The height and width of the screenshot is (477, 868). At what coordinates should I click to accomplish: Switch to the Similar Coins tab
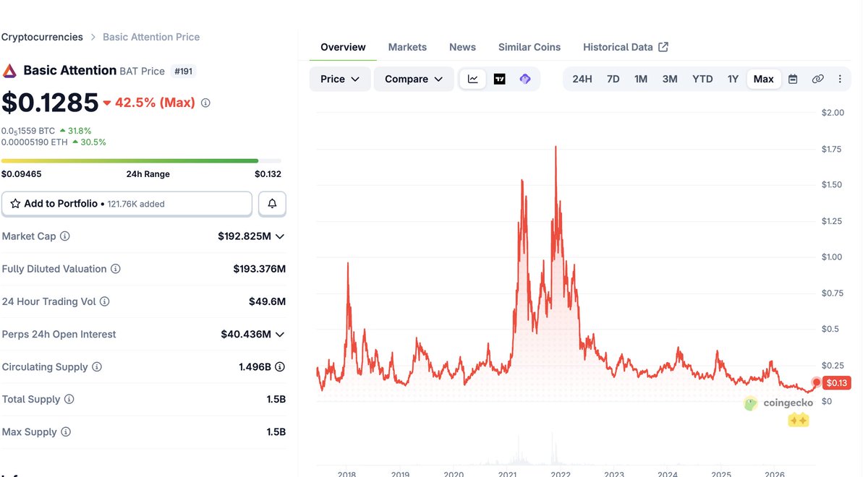pos(529,47)
